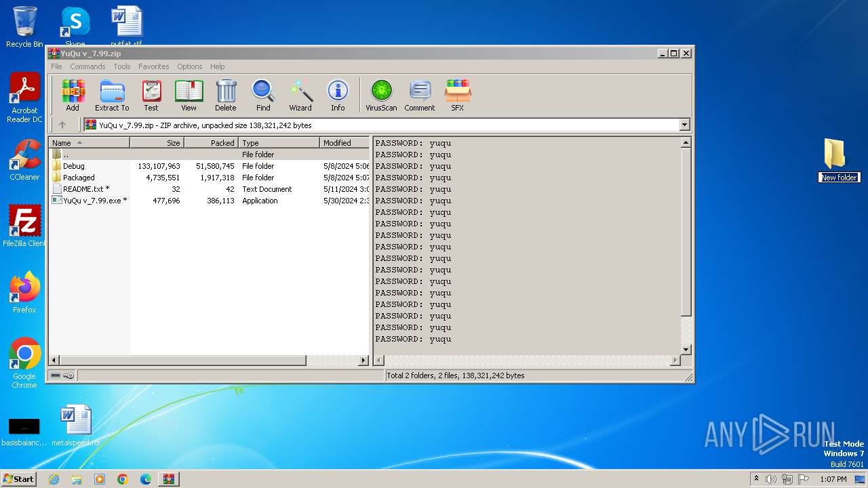This screenshot has width=868, height=488.
Task: Open Recycle Bin desktop icon
Action: click(24, 27)
